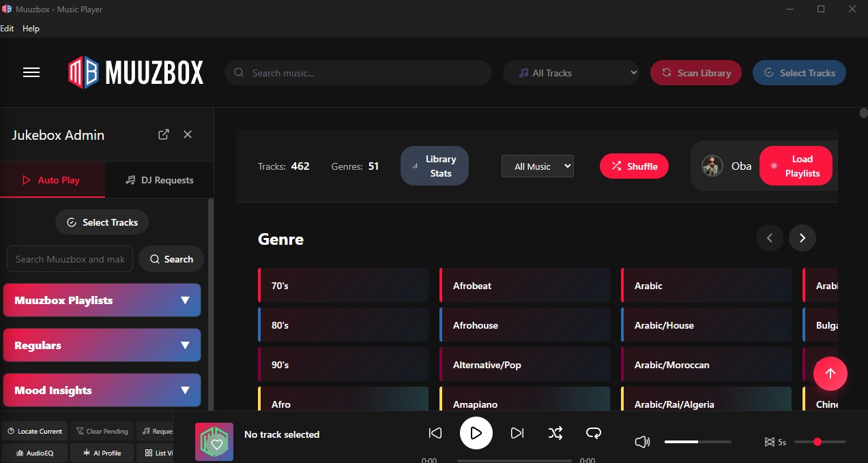Select the 80's genre
Image resolution: width=868 pixels, height=463 pixels.
(343, 325)
